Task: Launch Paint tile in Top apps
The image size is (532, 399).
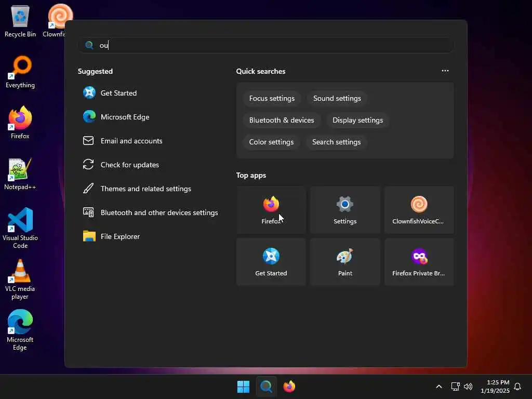Action: (x=345, y=262)
